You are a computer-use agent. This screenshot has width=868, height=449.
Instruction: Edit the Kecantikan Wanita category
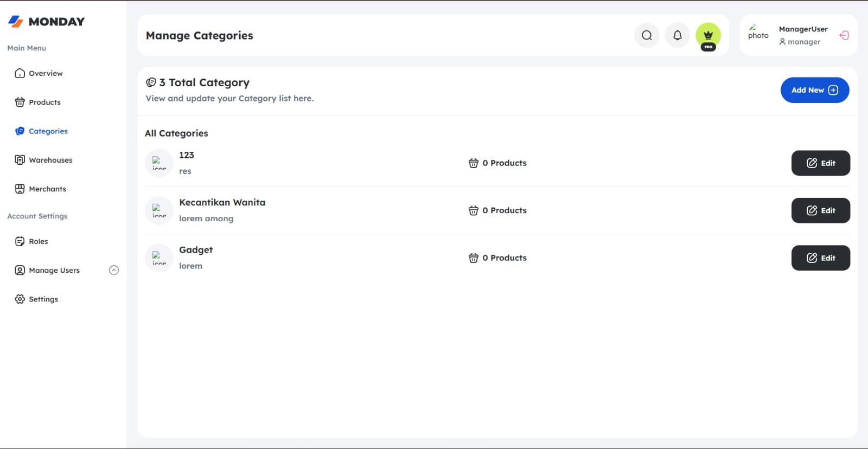(821, 210)
